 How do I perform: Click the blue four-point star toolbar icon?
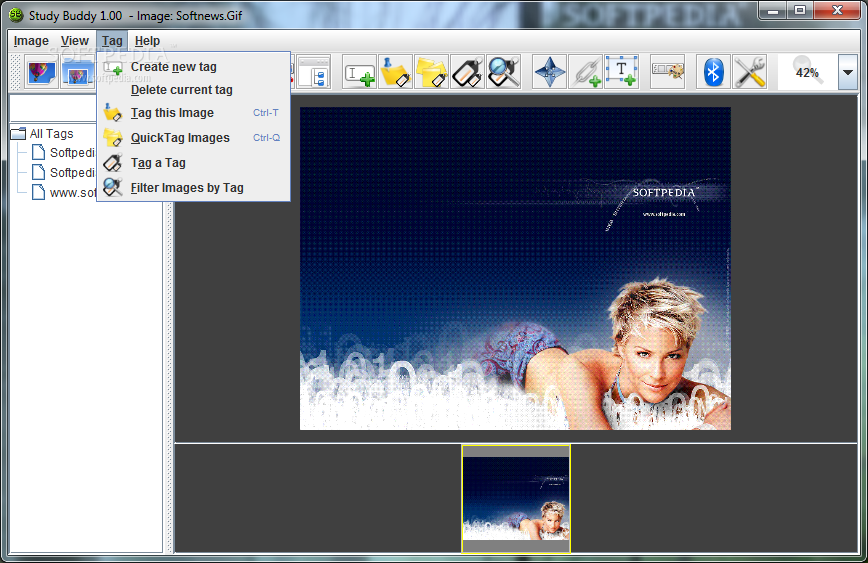tap(549, 73)
